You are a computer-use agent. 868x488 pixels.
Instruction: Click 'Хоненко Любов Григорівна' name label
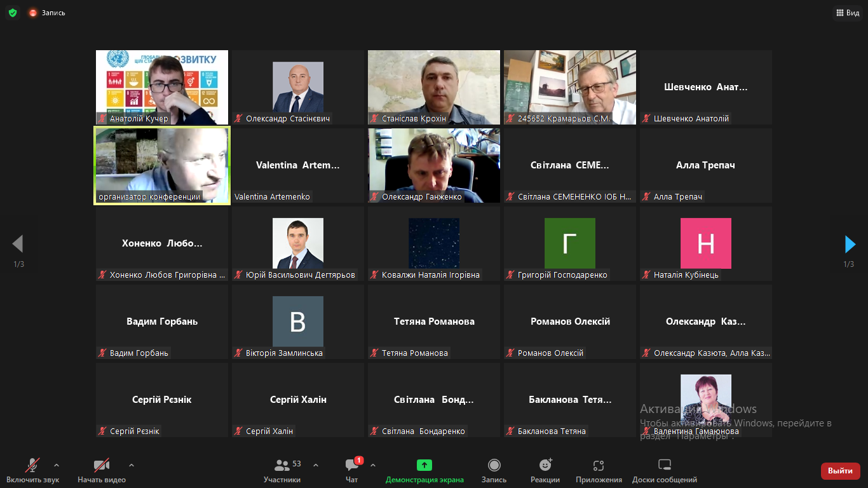(168, 275)
